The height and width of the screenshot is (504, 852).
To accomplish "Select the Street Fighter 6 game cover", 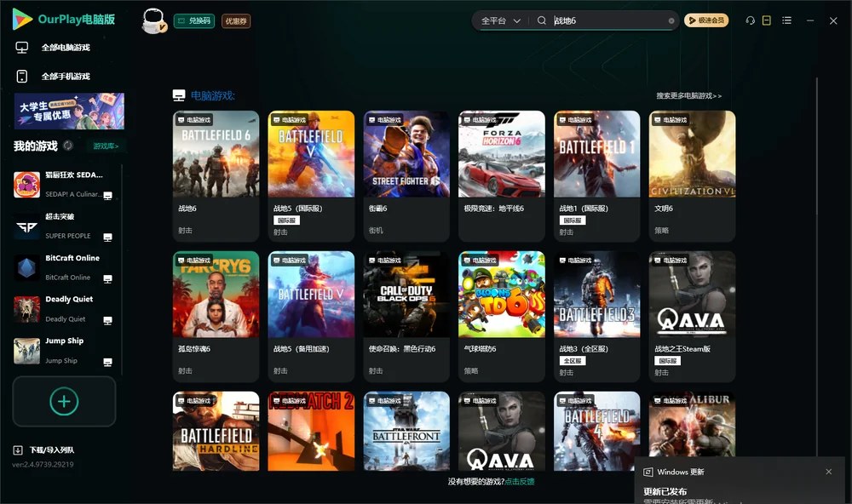I will (x=406, y=154).
